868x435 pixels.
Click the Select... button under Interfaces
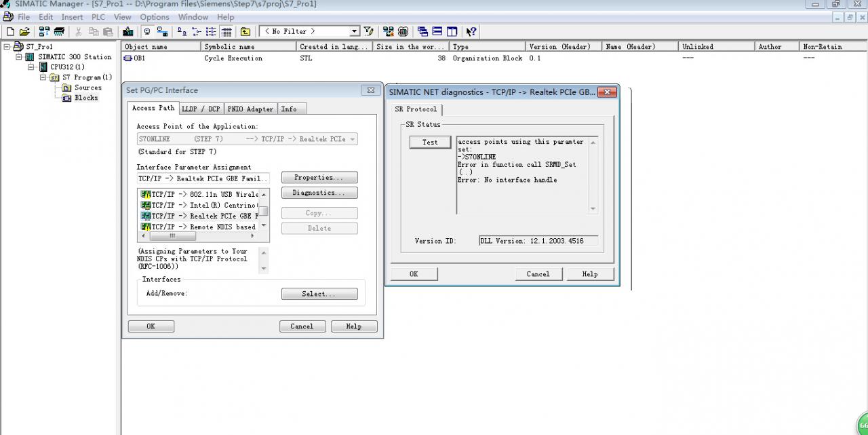(319, 294)
